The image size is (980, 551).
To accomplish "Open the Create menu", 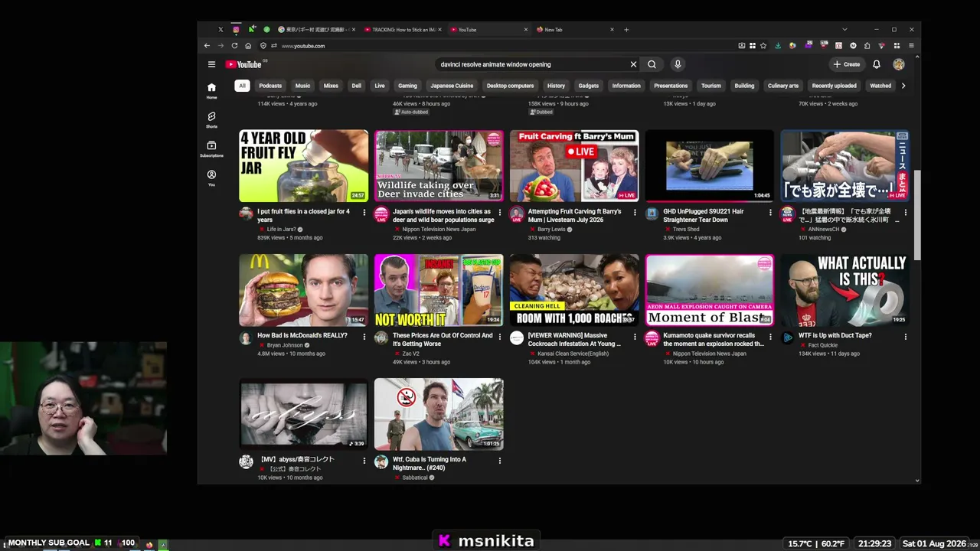I will click(x=847, y=64).
